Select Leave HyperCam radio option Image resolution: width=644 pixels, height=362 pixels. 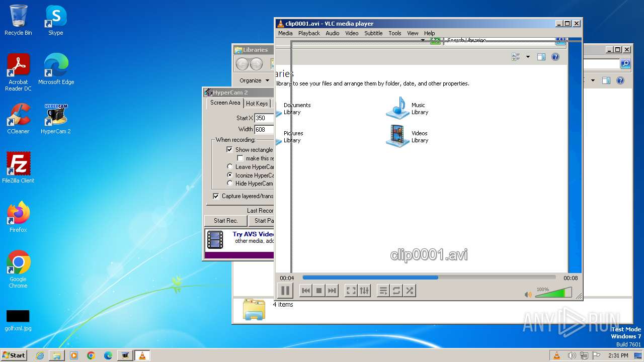coord(230,167)
